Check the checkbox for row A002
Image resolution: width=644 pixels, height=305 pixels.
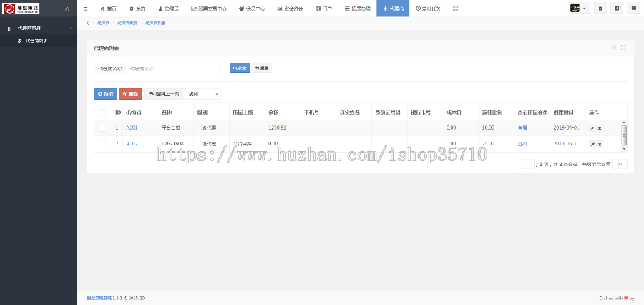[x=102, y=144]
